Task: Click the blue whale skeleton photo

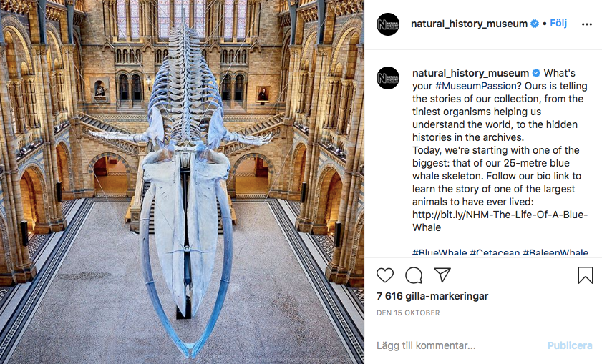Action: [182, 182]
